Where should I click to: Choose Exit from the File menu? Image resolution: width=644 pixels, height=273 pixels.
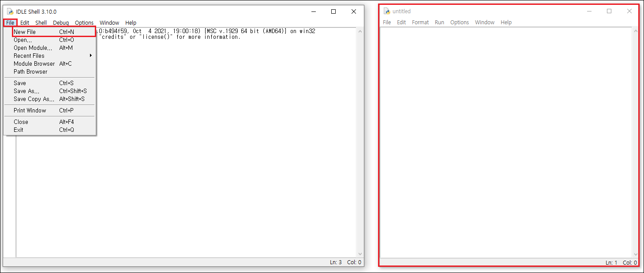tap(50, 130)
